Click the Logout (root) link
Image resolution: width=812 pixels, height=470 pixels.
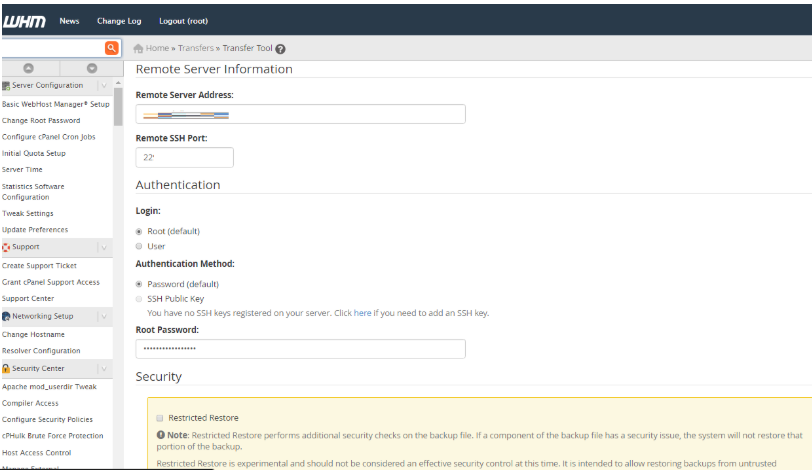184,21
